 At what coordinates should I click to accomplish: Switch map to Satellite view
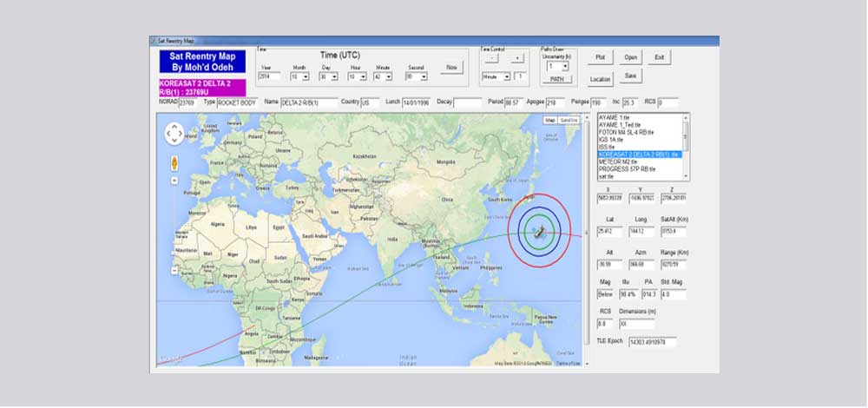(569, 120)
